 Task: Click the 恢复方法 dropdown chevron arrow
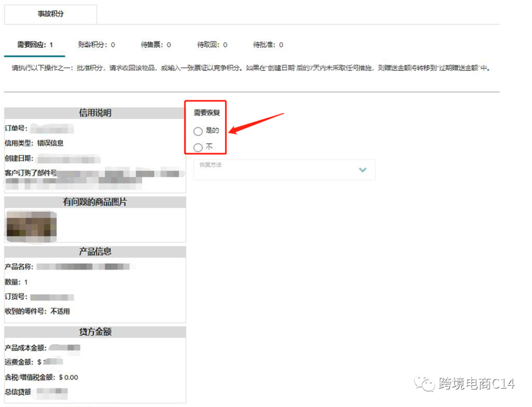pos(363,170)
